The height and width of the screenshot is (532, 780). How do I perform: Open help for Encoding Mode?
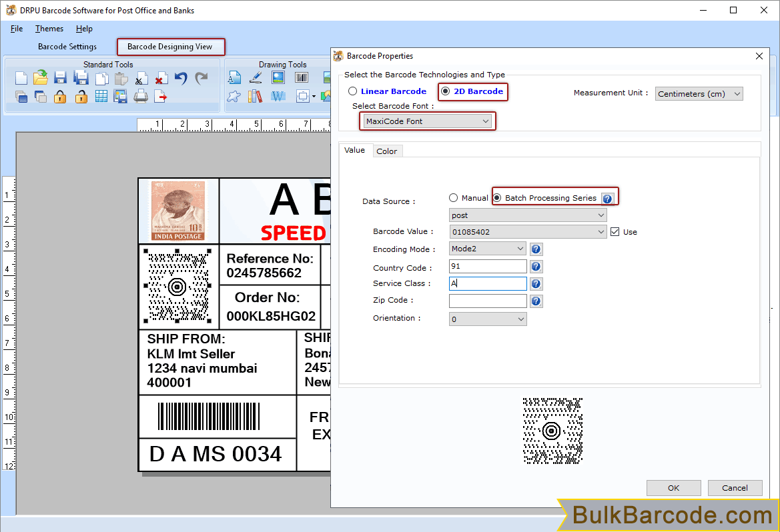coord(536,249)
